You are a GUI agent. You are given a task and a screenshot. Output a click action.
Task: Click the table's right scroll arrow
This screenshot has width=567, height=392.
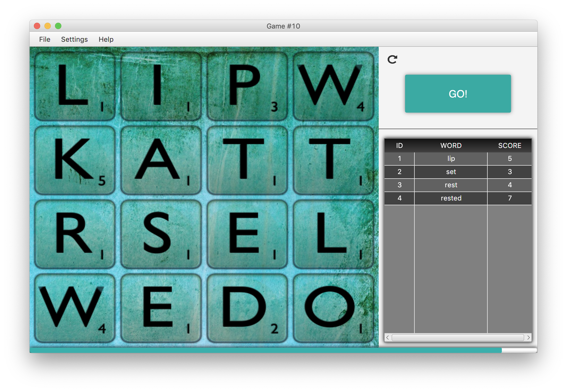[528, 338]
